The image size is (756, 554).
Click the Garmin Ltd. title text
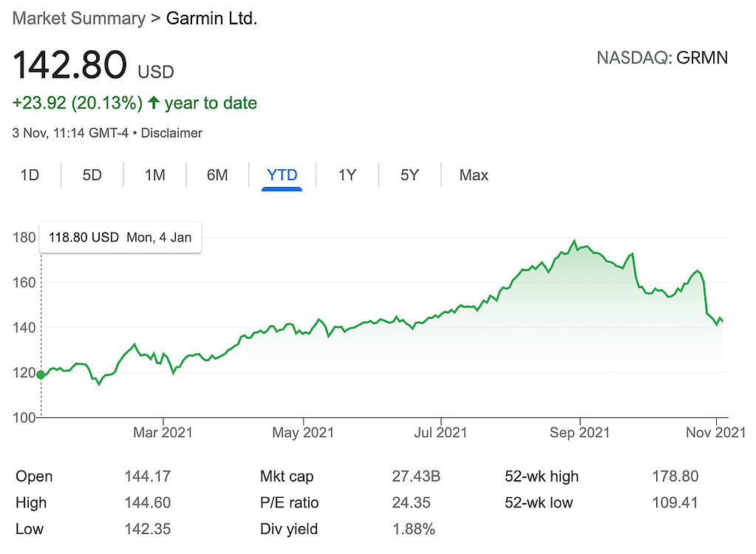click(211, 18)
